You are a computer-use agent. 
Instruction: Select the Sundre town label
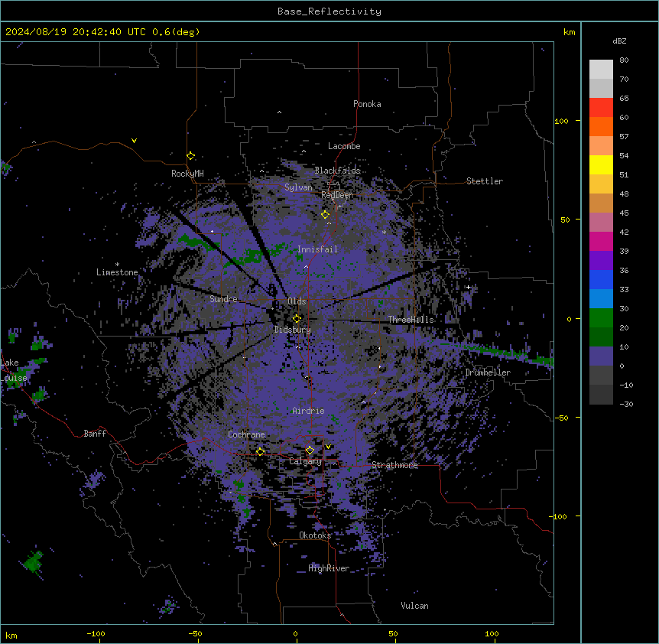pos(223,299)
